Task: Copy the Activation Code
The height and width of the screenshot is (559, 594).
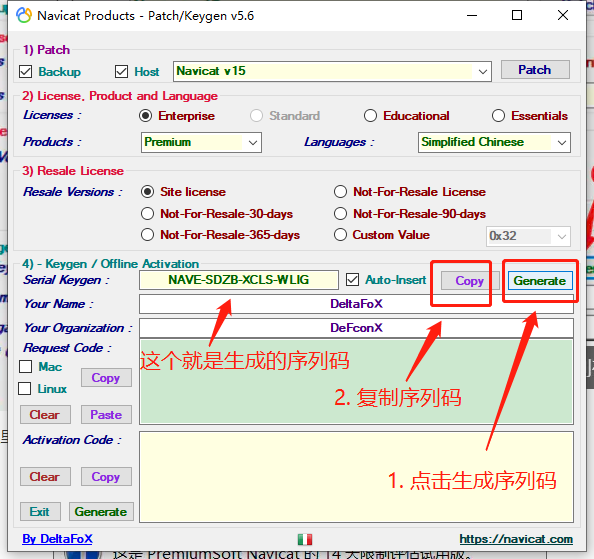Action: click(106, 476)
